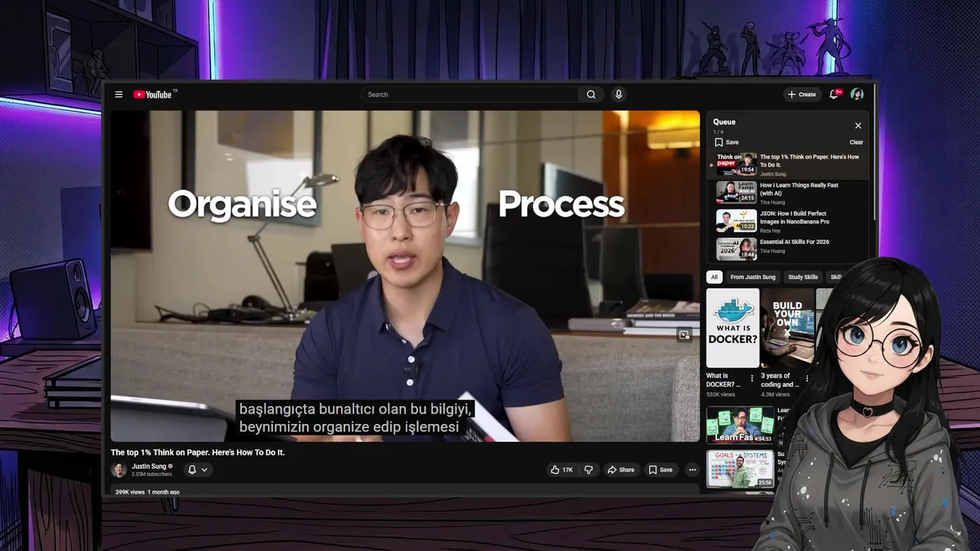Select the 'All' filter chip
Image resolution: width=980 pixels, height=551 pixels.
[x=714, y=277]
